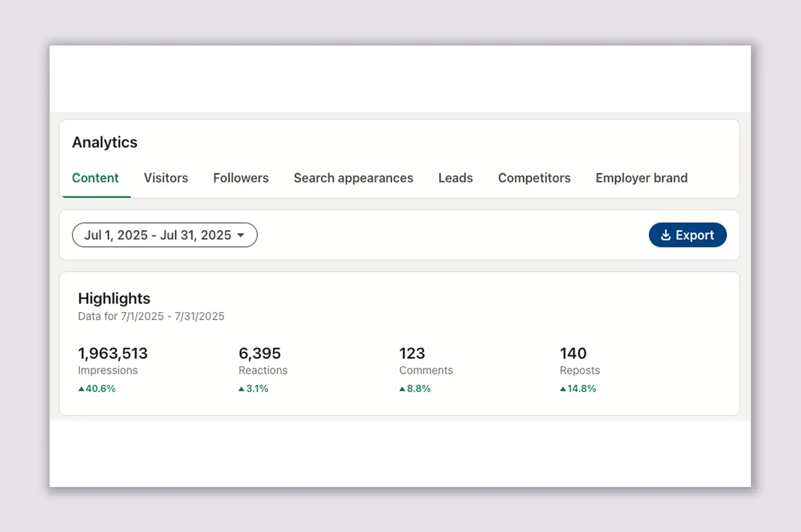Select the Search appearances tab
This screenshot has width=801, height=532.
pyautogui.click(x=353, y=178)
